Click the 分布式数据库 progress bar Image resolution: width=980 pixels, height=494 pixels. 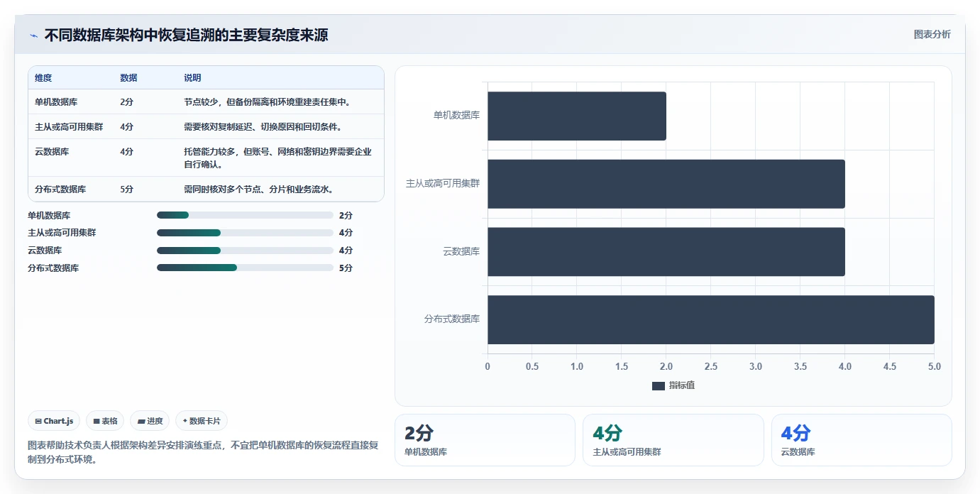(x=245, y=268)
